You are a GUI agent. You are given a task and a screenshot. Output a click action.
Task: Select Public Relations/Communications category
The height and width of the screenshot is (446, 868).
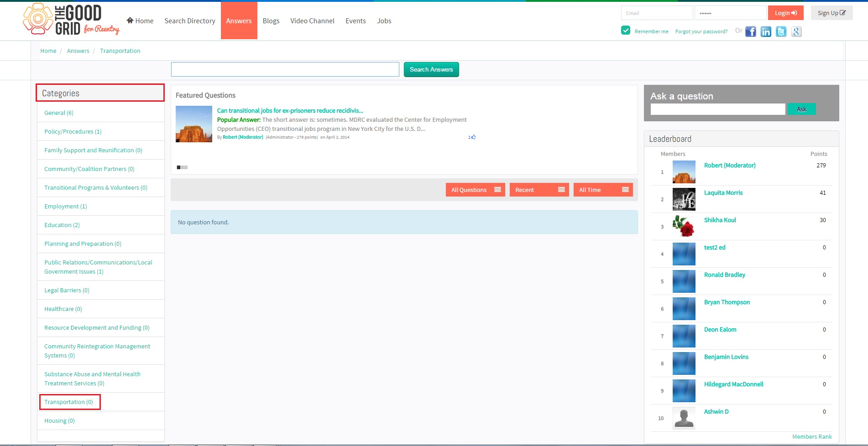click(98, 267)
